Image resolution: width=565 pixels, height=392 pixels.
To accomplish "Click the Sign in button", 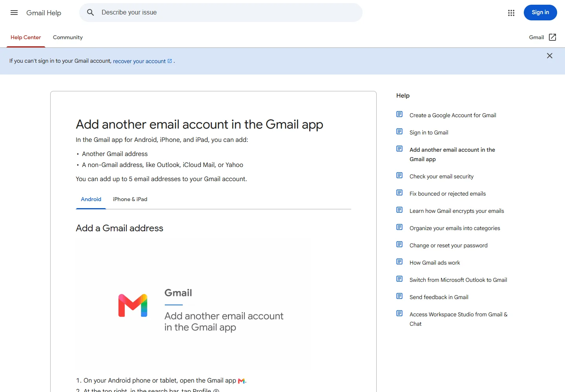I will 540,13.
